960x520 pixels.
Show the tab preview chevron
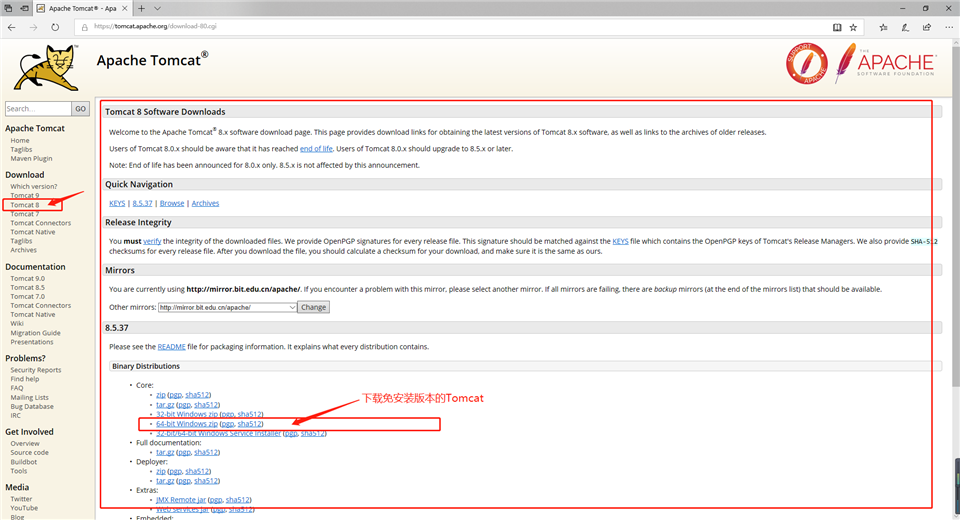coord(157,9)
